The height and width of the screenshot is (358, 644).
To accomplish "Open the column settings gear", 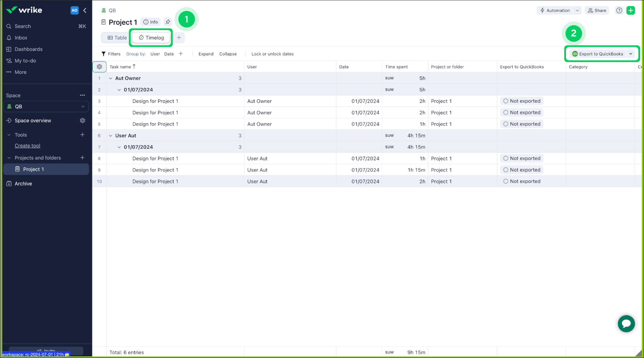I will pyautogui.click(x=99, y=66).
